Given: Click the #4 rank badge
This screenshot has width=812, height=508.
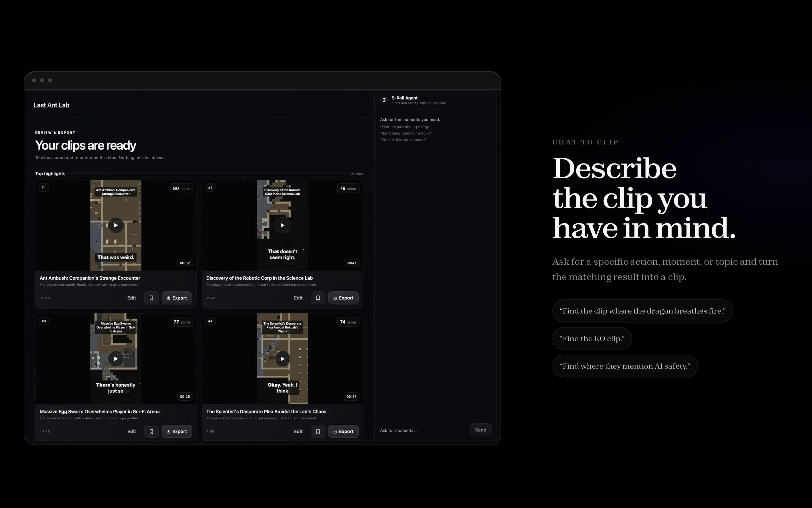Looking at the screenshot, I should pos(210,321).
